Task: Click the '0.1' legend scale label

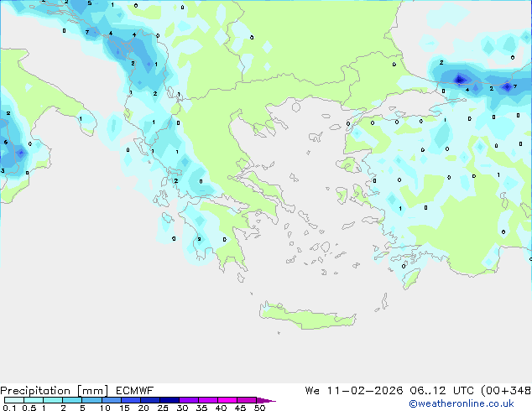Action: [9, 408]
